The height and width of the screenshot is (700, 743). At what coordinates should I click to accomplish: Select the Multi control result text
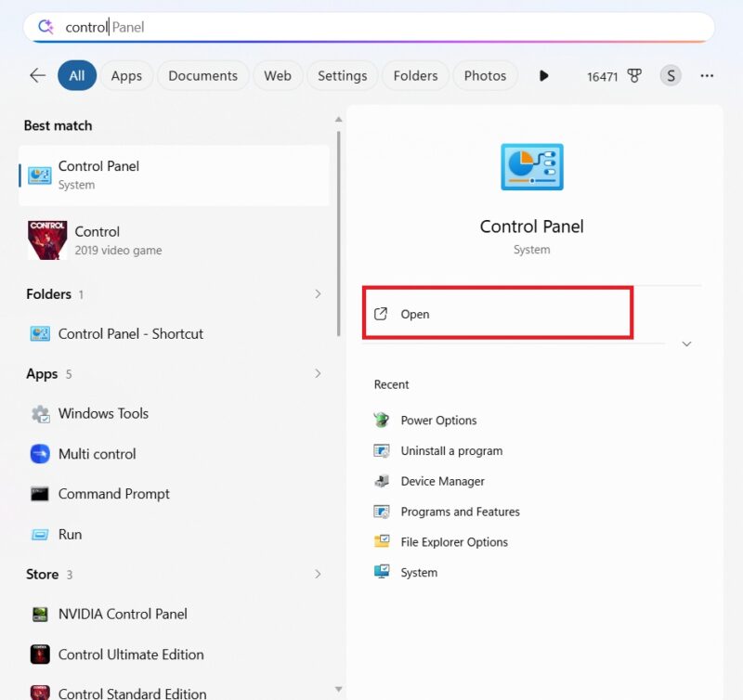click(98, 454)
